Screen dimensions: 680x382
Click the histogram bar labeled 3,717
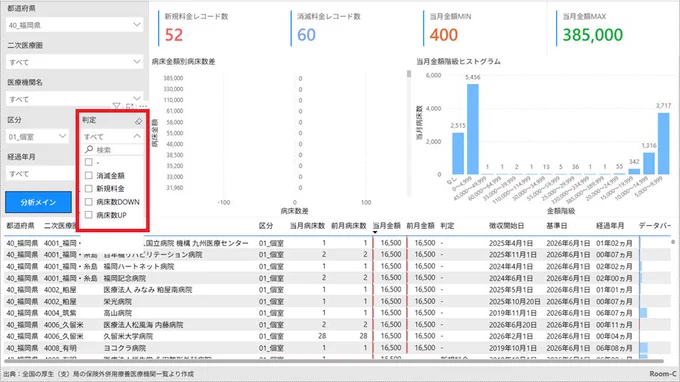click(x=664, y=144)
